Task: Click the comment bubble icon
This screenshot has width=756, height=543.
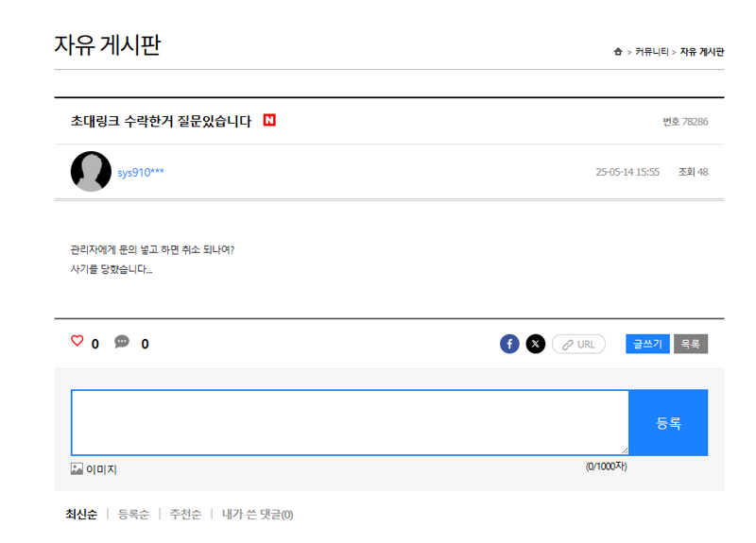Action: (x=122, y=342)
